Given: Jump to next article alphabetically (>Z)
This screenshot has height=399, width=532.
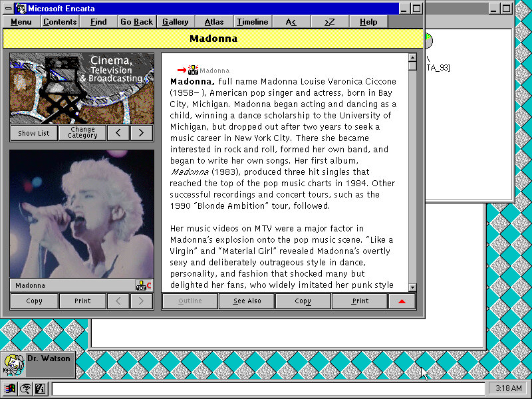Looking at the screenshot, I should click(x=329, y=22).
